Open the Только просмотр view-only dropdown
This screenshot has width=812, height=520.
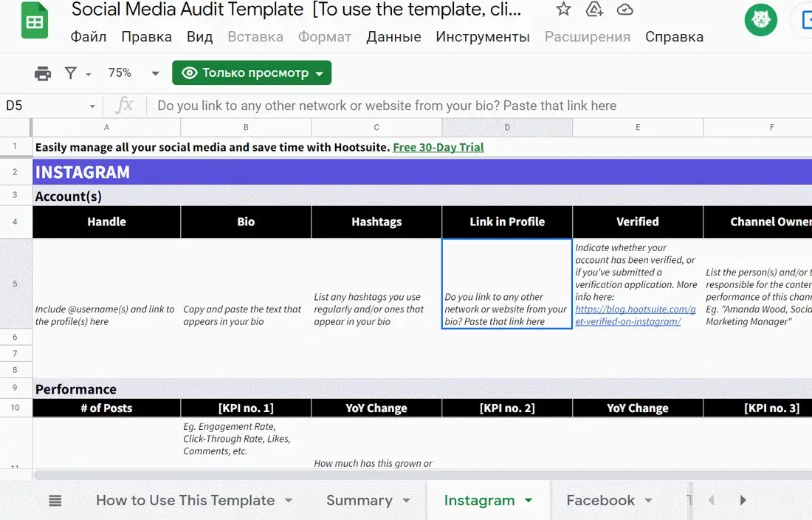pyautogui.click(x=252, y=73)
